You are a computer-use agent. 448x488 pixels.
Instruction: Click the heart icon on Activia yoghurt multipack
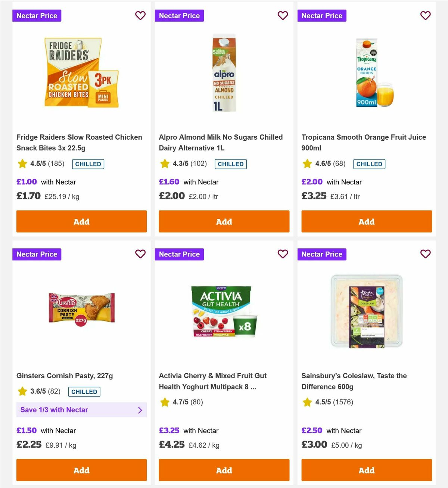click(x=283, y=254)
